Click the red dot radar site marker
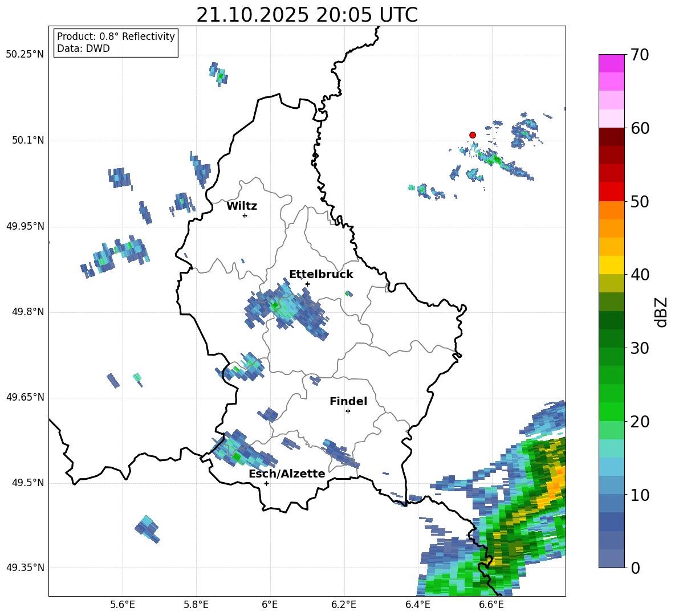Viewport: 675px width, 616px height. click(472, 135)
